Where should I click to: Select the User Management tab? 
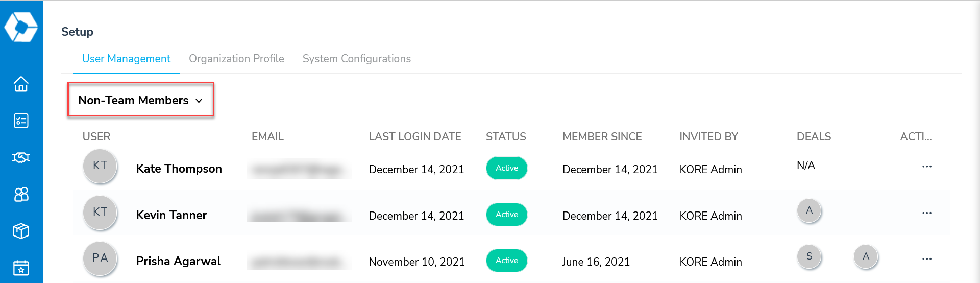coord(126,59)
